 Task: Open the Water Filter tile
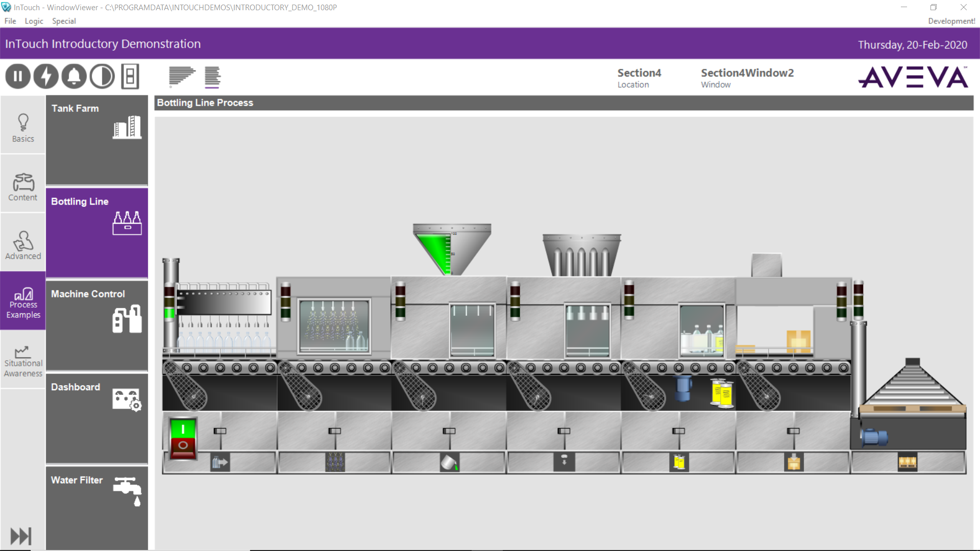click(97, 508)
